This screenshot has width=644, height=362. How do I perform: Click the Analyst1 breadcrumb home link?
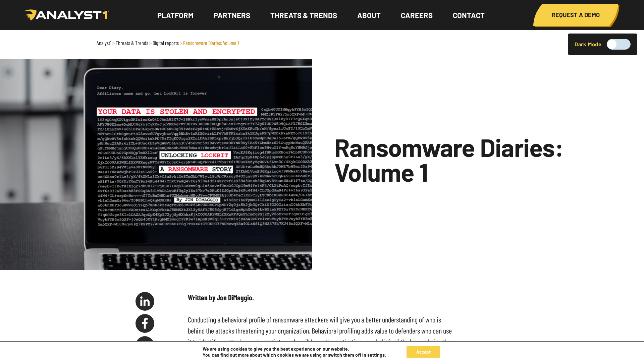[104, 43]
